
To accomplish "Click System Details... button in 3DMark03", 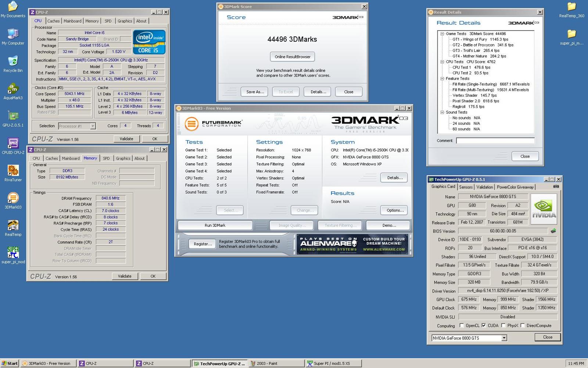I will click(x=394, y=177).
